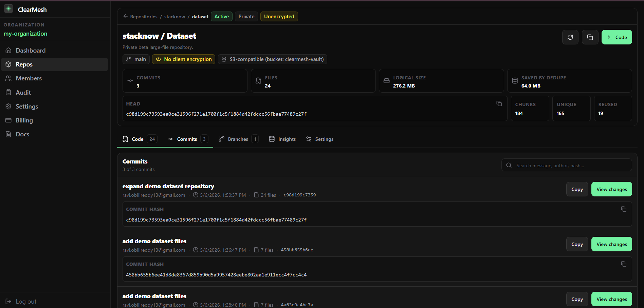Click the main branch chip
644x308 pixels.
pyautogui.click(x=136, y=59)
